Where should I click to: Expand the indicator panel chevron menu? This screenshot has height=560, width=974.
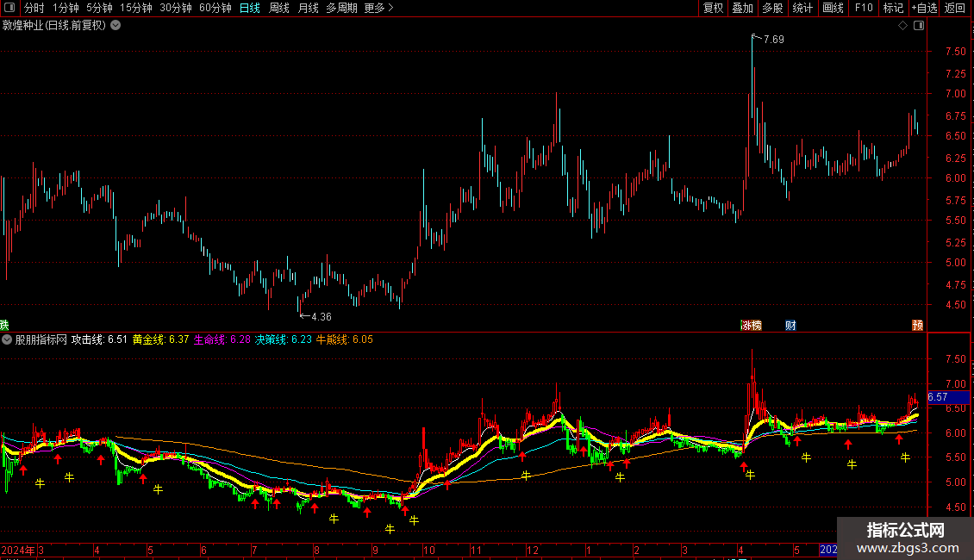(7, 339)
